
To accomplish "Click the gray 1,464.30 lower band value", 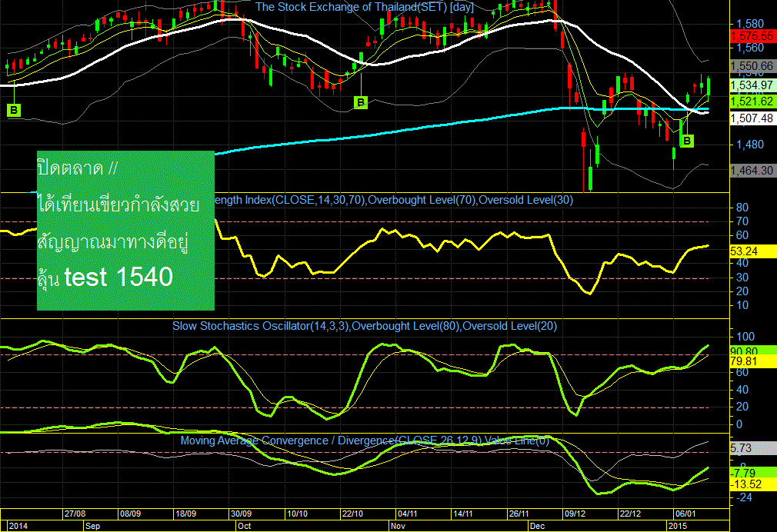I will tap(752, 171).
